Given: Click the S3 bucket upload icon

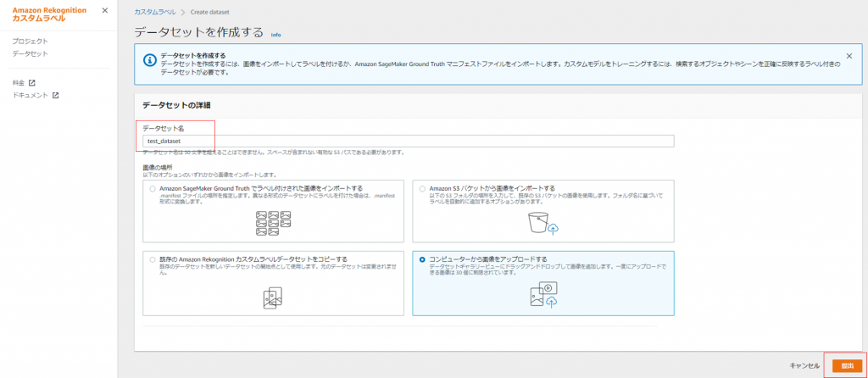Looking at the screenshot, I should pos(543,223).
